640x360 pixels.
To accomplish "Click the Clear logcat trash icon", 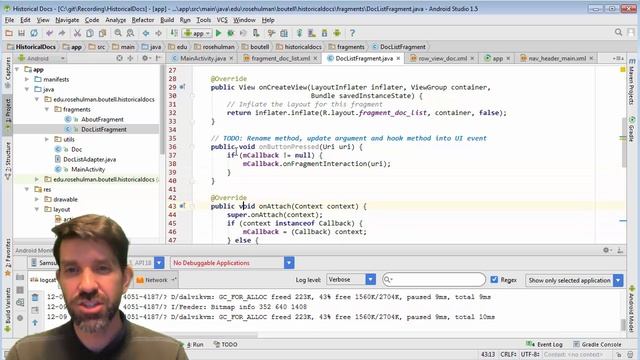I will (x=35, y=297).
